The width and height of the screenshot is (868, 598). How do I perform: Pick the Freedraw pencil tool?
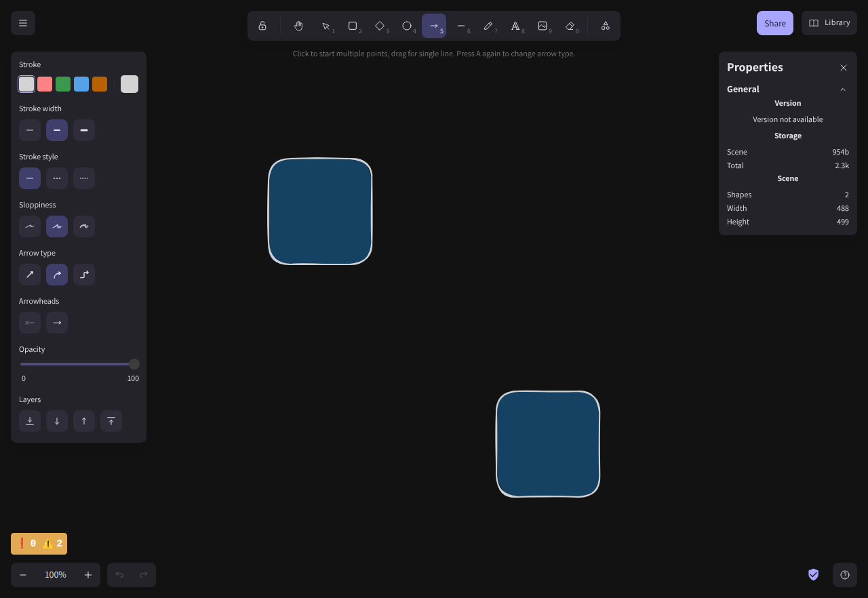point(488,26)
